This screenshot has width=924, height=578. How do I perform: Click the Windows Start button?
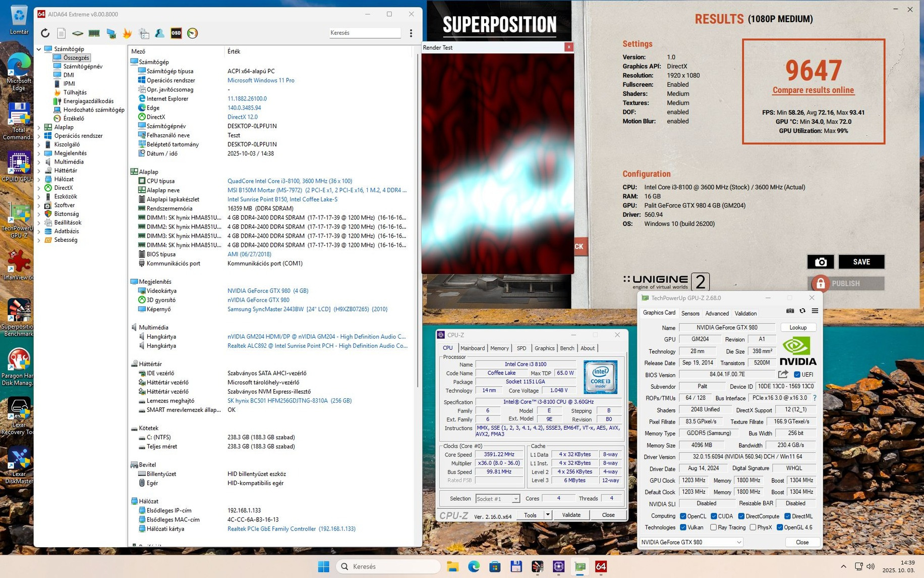click(x=323, y=566)
